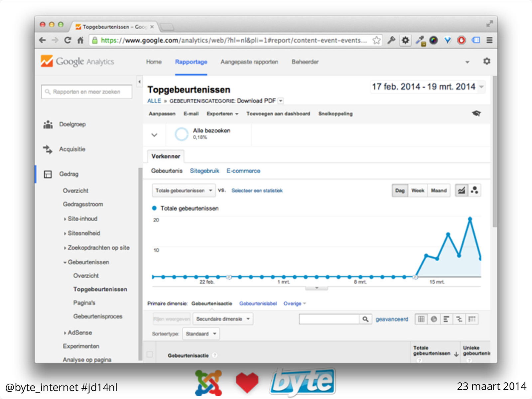Open the Home tab
The image size is (532, 399).
click(x=154, y=62)
